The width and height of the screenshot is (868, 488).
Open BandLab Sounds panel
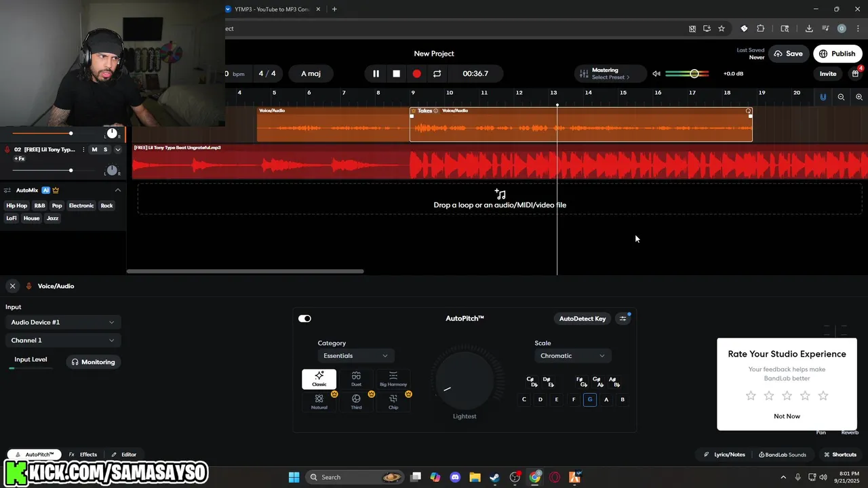(x=783, y=455)
